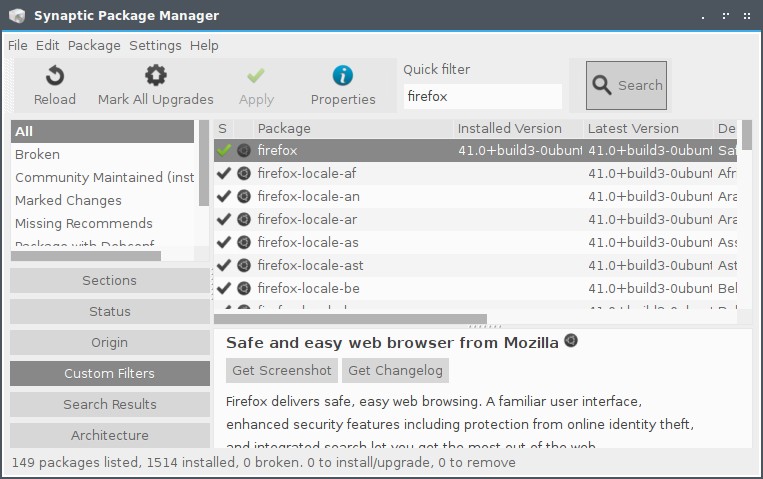Open Properties via the blue info icon
Screen dimensions: 763x479
coord(343,75)
